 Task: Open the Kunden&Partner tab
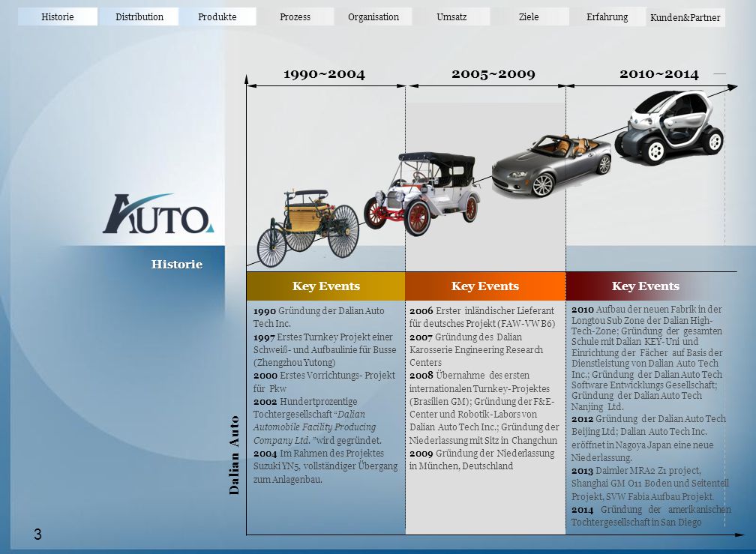tap(685, 18)
